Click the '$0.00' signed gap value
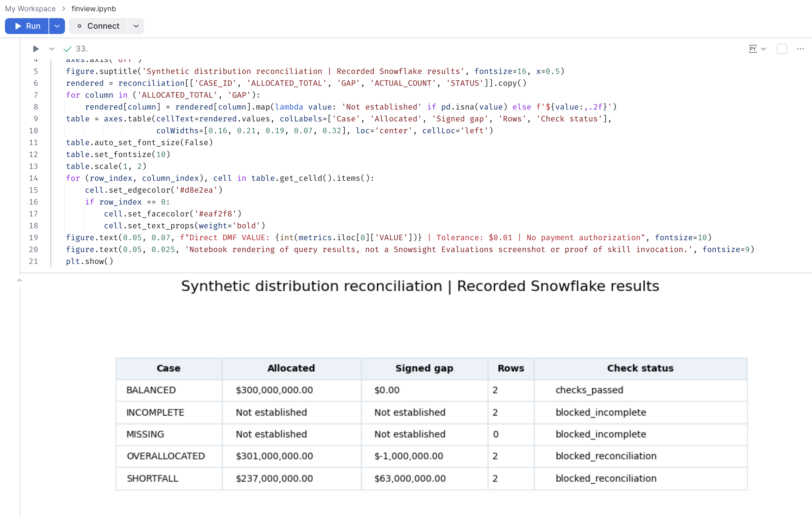Screen dimensions: 812x517 coord(387,390)
